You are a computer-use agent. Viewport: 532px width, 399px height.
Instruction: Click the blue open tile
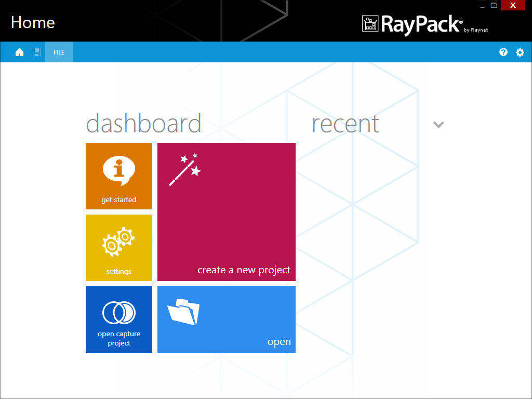pyautogui.click(x=226, y=320)
